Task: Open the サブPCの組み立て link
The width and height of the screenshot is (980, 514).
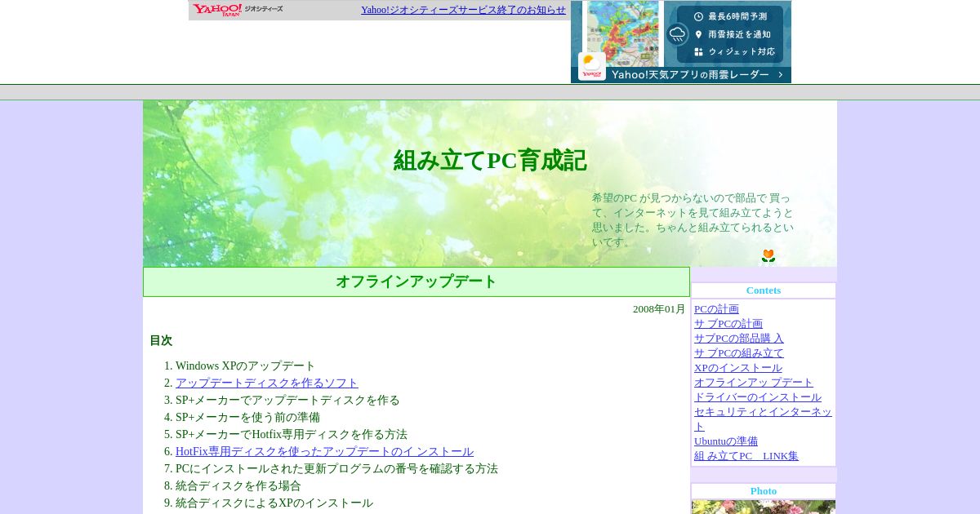Action: [739, 353]
